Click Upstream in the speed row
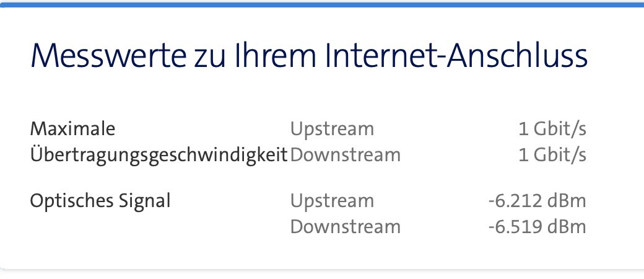The image size is (644, 279). pos(332,129)
